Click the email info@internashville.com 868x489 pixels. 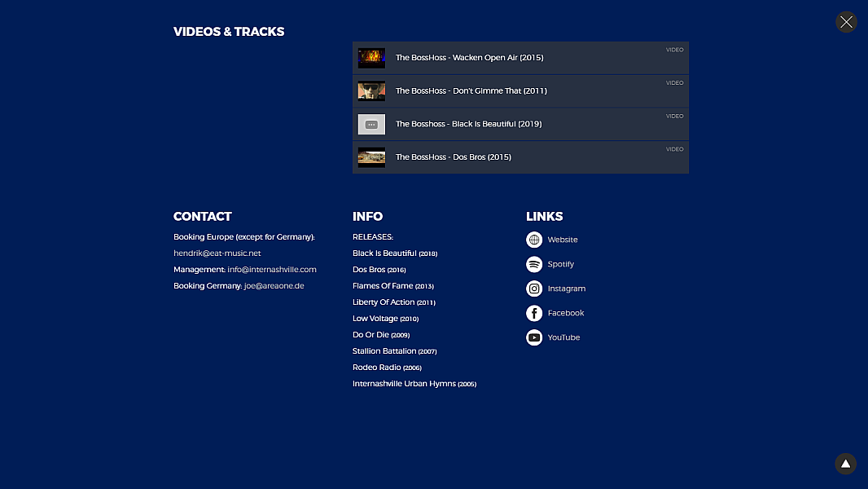coord(272,270)
